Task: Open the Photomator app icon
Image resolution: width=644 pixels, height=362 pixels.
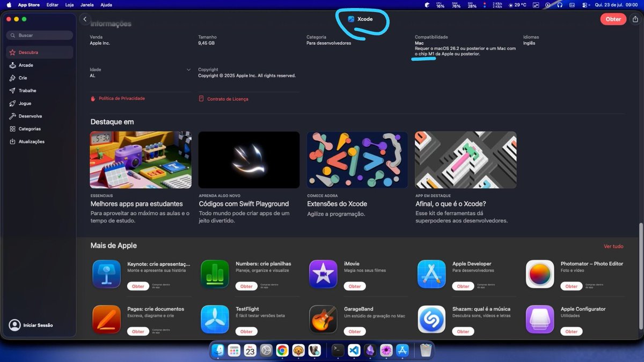Action: pos(540,274)
